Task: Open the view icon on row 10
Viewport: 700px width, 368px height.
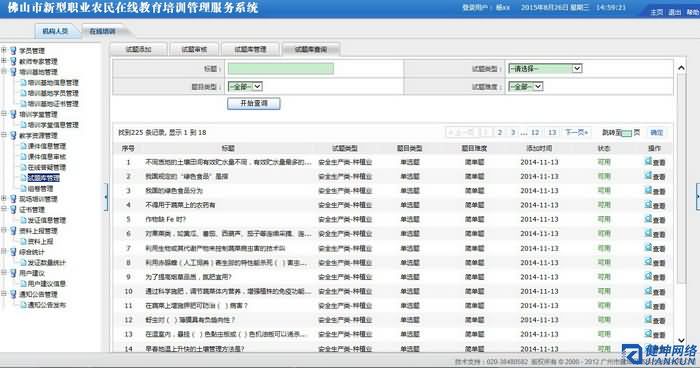Action: pos(649,291)
